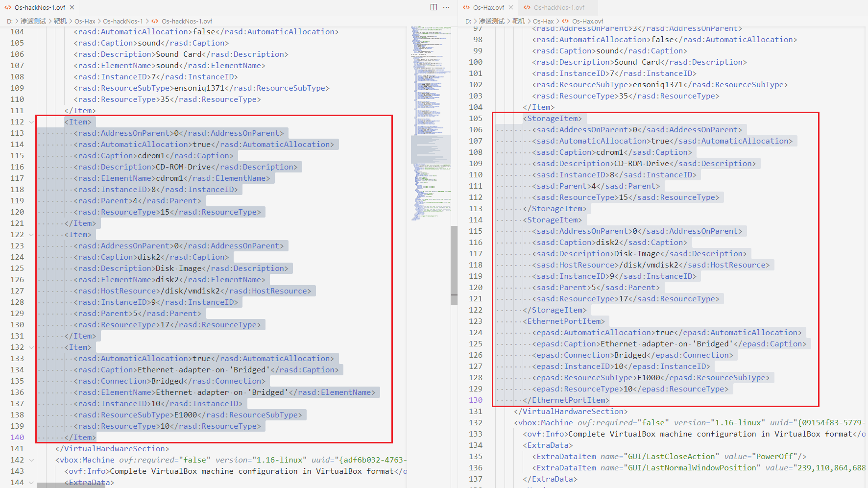
Task: Click the left editor vertical scrollbar thumb
Action: (x=454, y=265)
